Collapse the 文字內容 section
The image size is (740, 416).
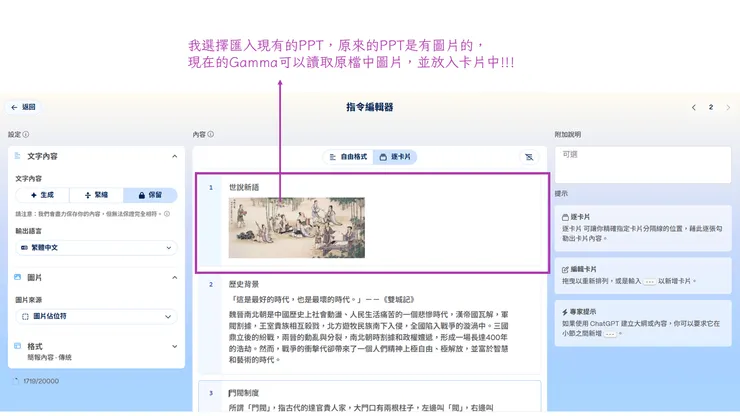175,156
